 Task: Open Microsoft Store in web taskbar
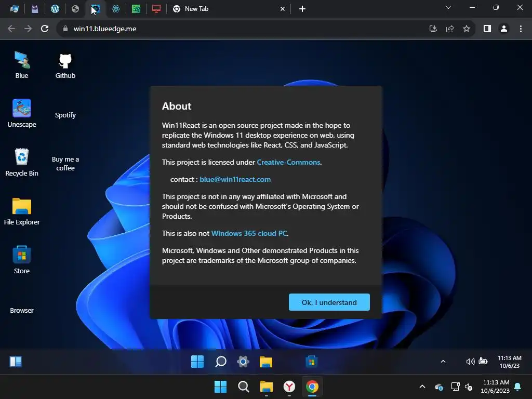312,362
